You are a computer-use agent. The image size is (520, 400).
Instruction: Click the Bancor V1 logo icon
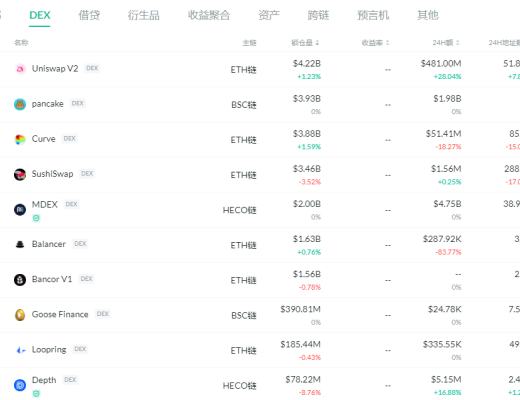coord(20,280)
